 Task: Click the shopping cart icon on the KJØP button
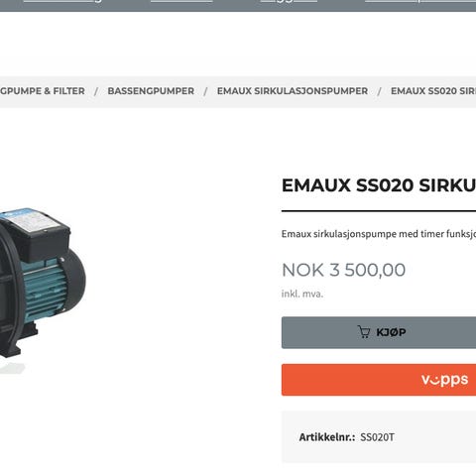point(364,332)
